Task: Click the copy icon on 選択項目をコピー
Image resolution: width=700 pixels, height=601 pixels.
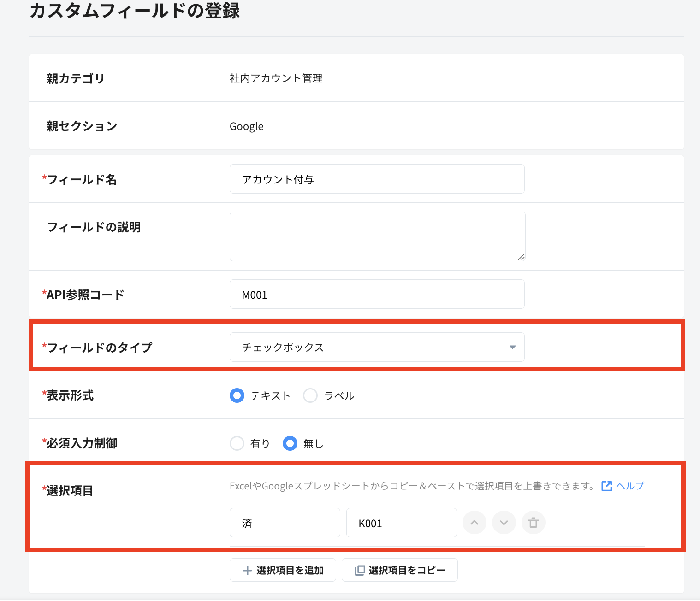Action: pos(360,571)
